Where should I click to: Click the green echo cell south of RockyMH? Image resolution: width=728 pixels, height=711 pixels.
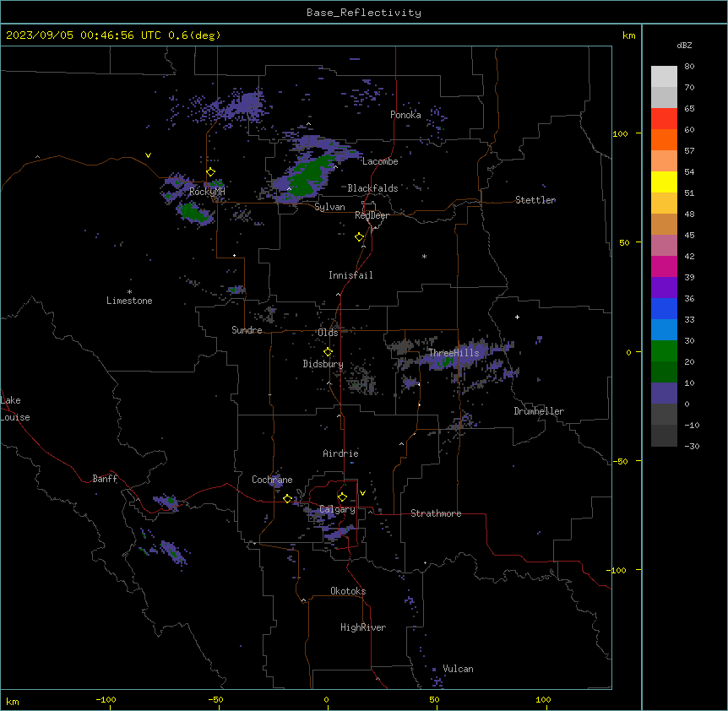tap(194, 213)
